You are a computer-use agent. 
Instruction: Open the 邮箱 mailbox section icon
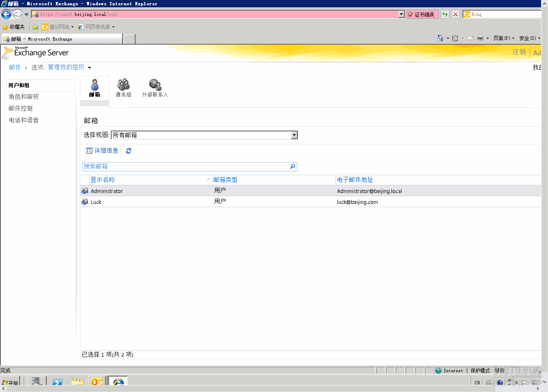pos(95,88)
